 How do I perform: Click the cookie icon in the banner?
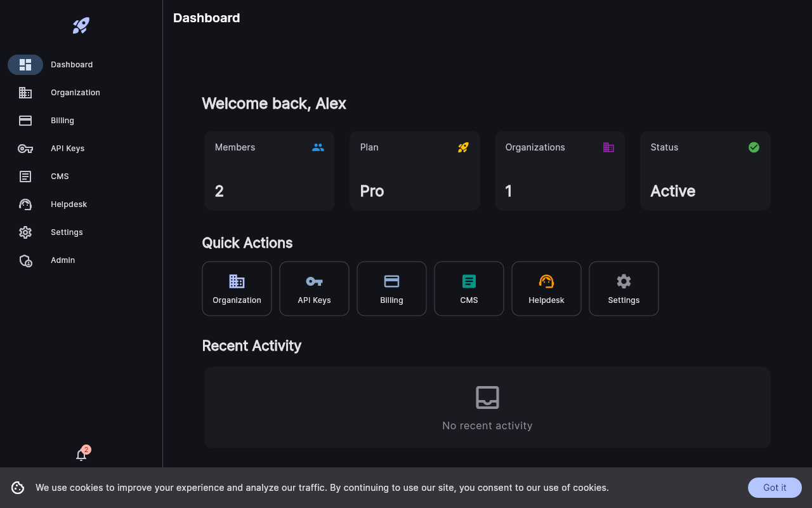[x=18, y=488]
